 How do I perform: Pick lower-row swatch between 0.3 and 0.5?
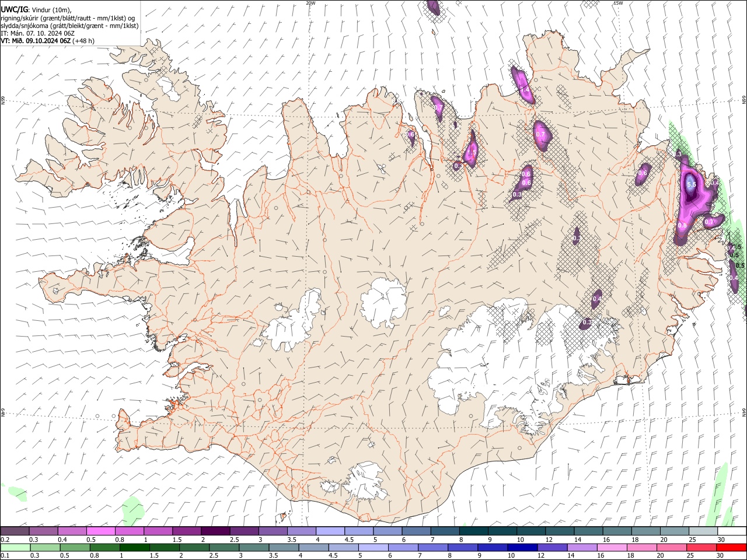46,547
